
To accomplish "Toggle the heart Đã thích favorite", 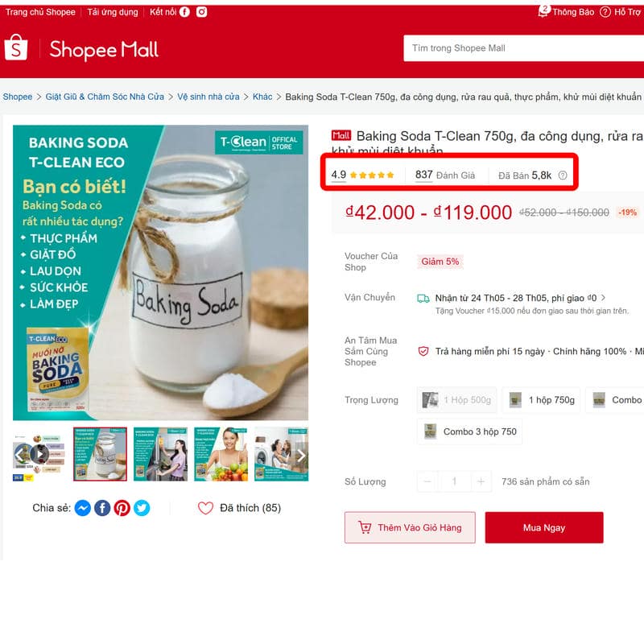I will tap(205, 508).
